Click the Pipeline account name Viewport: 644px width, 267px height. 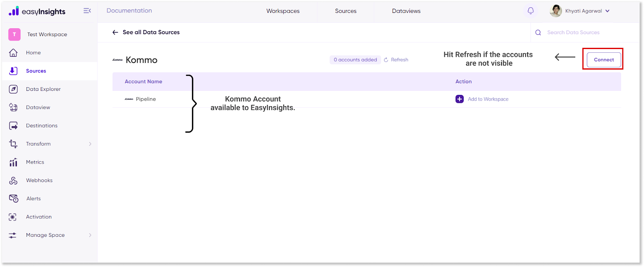pos(146,99)
